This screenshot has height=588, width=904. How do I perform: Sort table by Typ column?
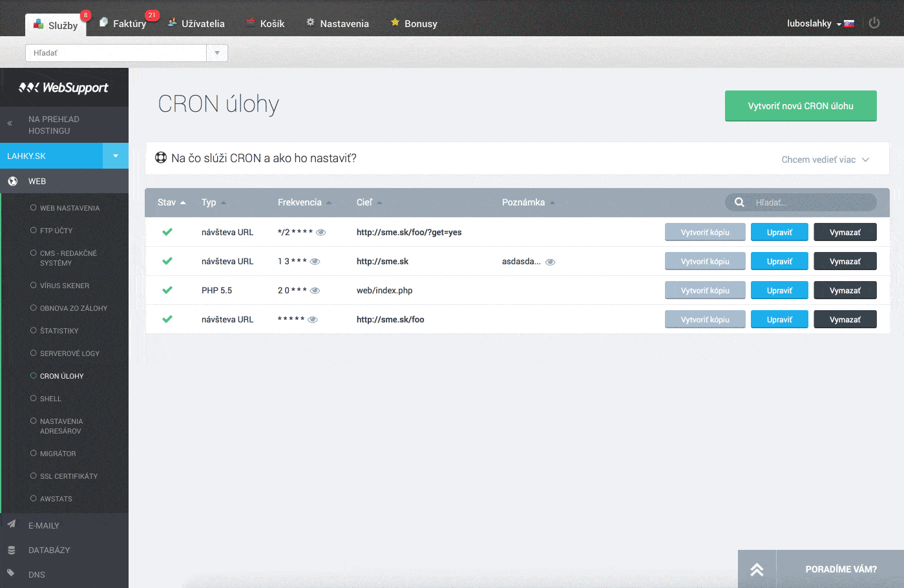point(213,202)
